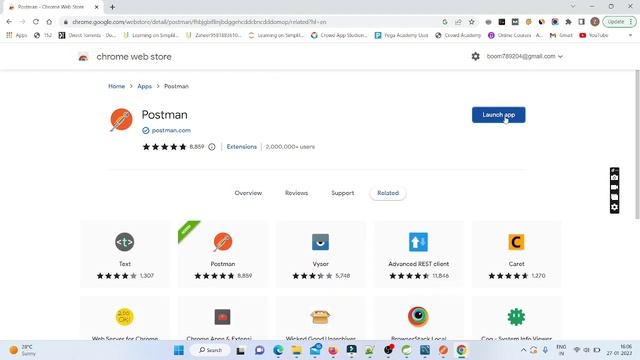Click the rating info icon beside 8,859
640x360 pixels.
click(211, 147)
